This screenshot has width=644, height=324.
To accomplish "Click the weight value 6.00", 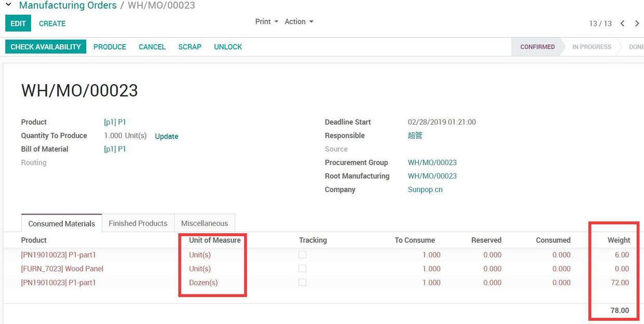I will [622, 254].
